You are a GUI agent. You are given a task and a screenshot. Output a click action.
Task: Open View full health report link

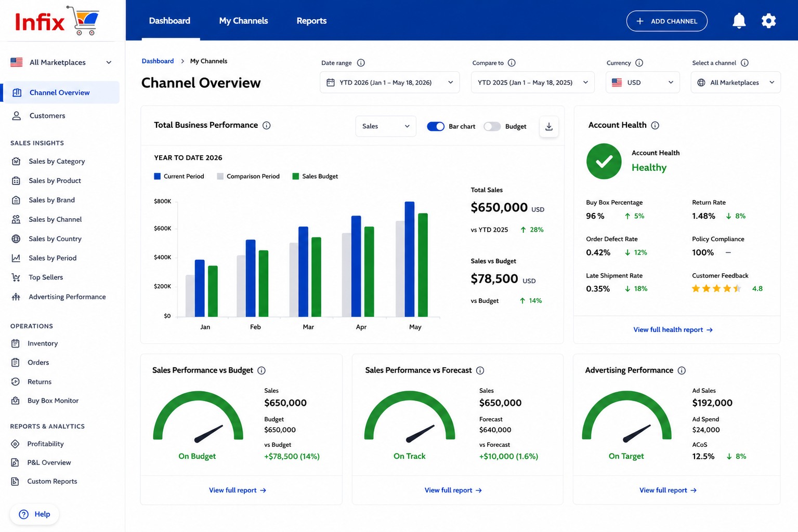tap(673, 330)
